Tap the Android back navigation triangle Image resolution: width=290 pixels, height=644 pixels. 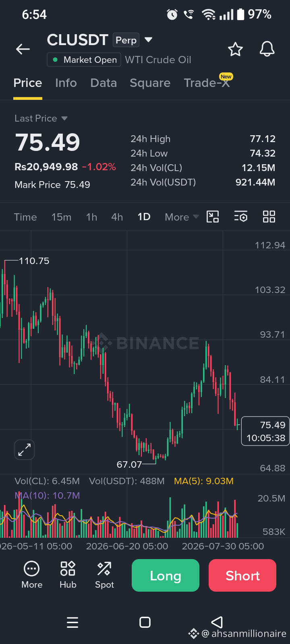pos(217,622)
